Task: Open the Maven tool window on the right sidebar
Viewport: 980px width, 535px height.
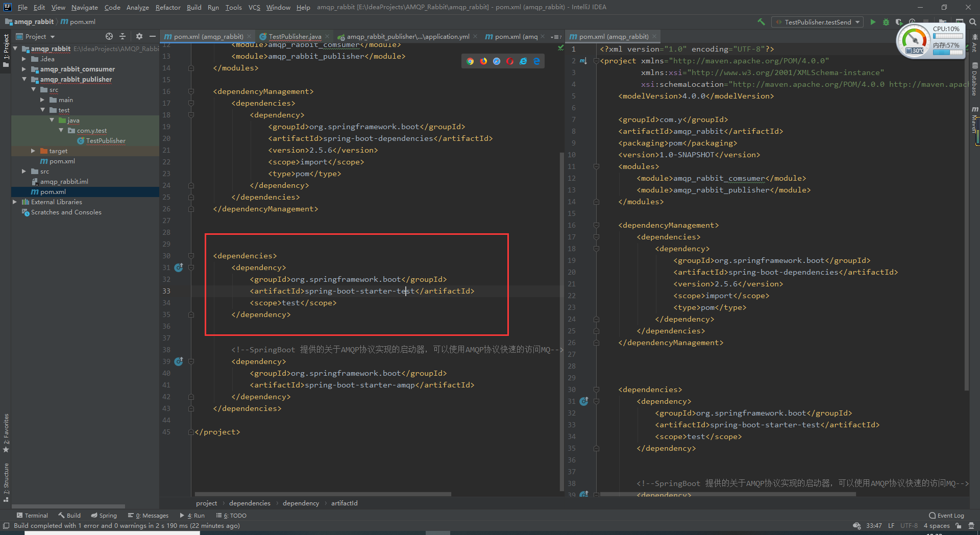Action: click(974, 120)
